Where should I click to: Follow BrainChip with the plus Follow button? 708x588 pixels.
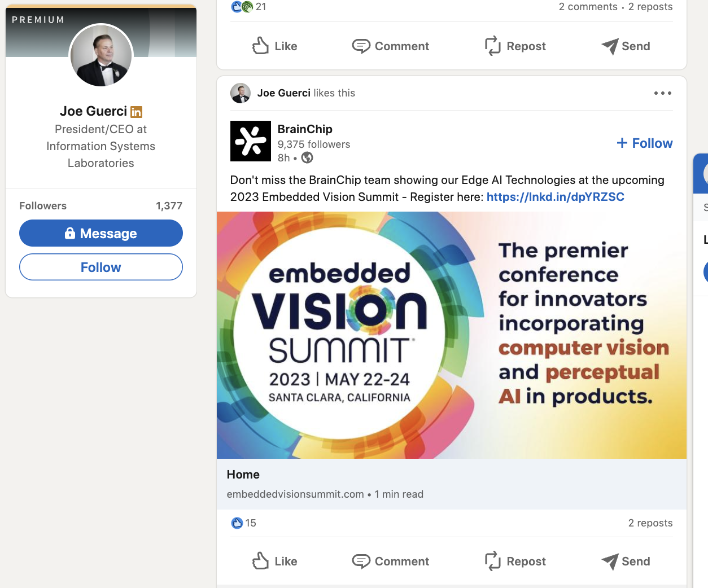point(644,143)
